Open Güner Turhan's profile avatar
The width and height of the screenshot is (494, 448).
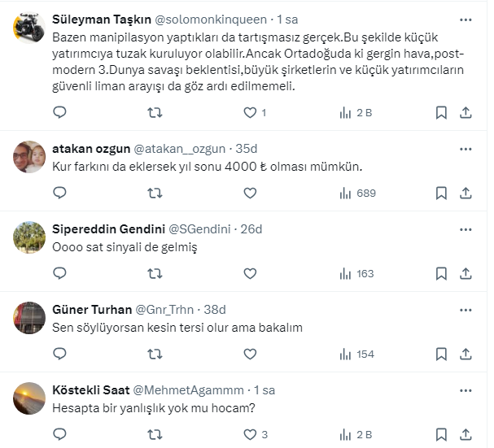tap(30, 316)
